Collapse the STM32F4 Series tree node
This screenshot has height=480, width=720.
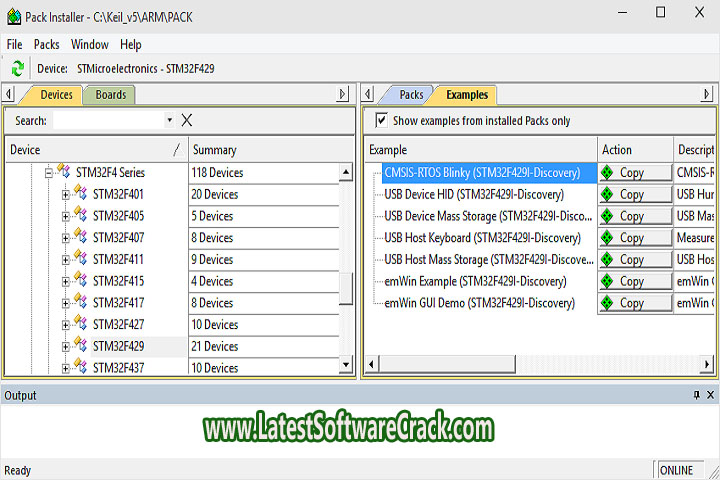47,173
